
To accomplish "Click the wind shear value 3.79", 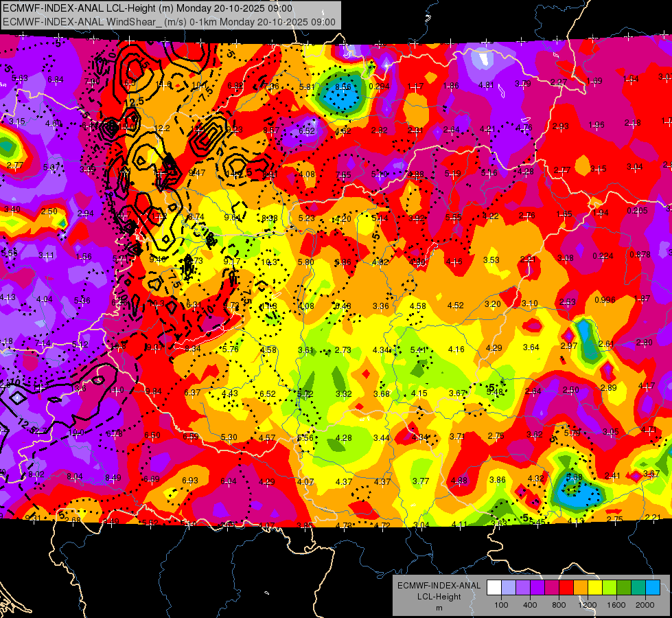I will pos(523,84).
